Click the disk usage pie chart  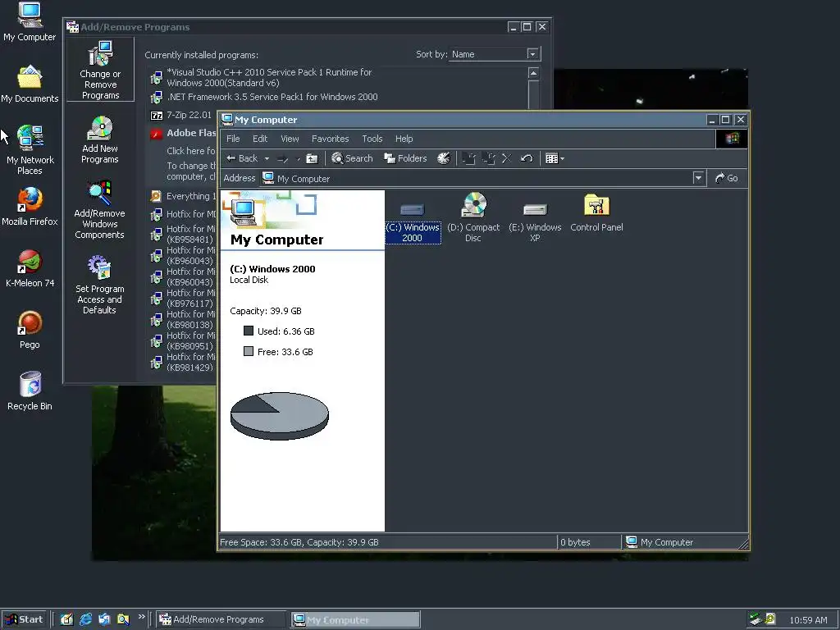pyautogui.click(x=279, y=416)
